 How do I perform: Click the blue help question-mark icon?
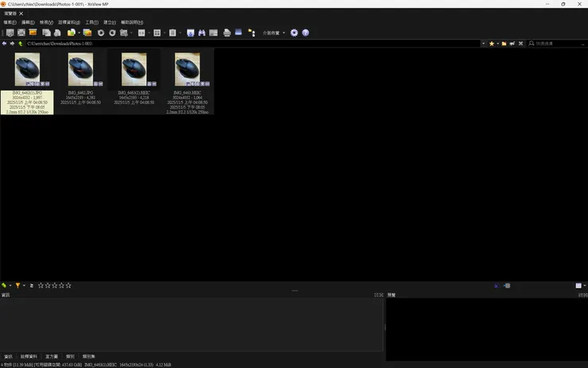pos(306,33)
